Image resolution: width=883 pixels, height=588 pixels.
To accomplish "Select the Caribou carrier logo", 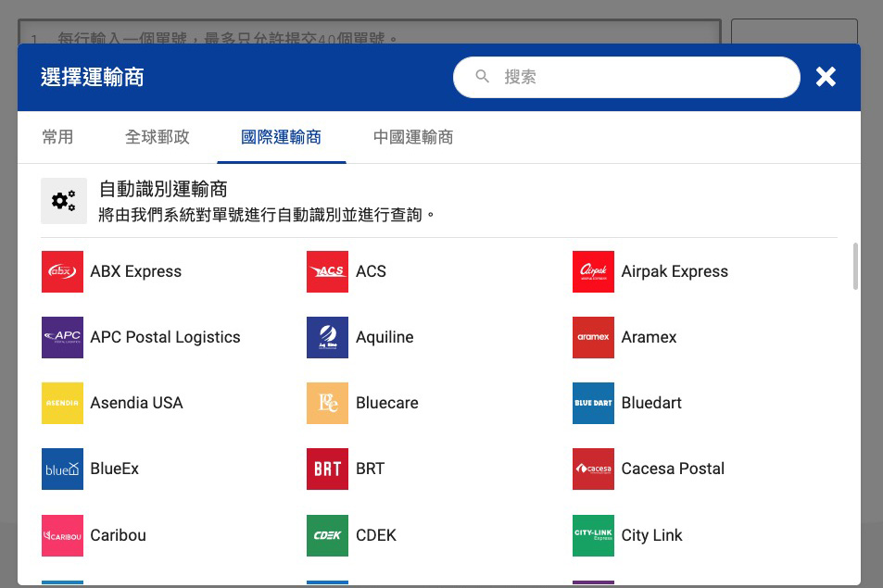I will pyautogui.click(x=62, y=535).
